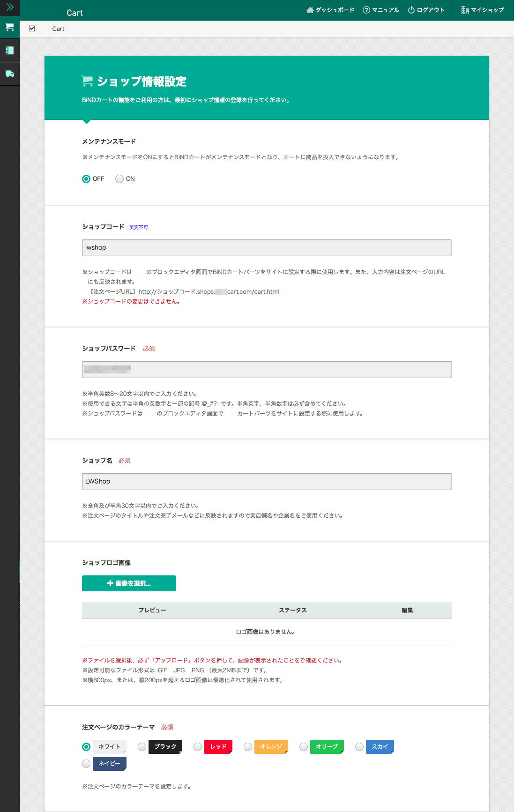Open the ダッシュボード menu item

click(330, 10)
